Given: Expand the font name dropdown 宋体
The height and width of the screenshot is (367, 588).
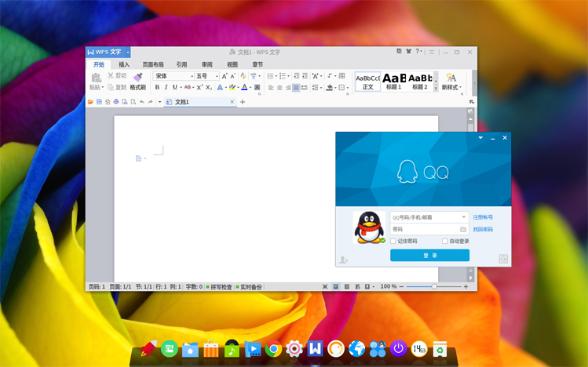Looking at the screenshot, I should point(192,76).
